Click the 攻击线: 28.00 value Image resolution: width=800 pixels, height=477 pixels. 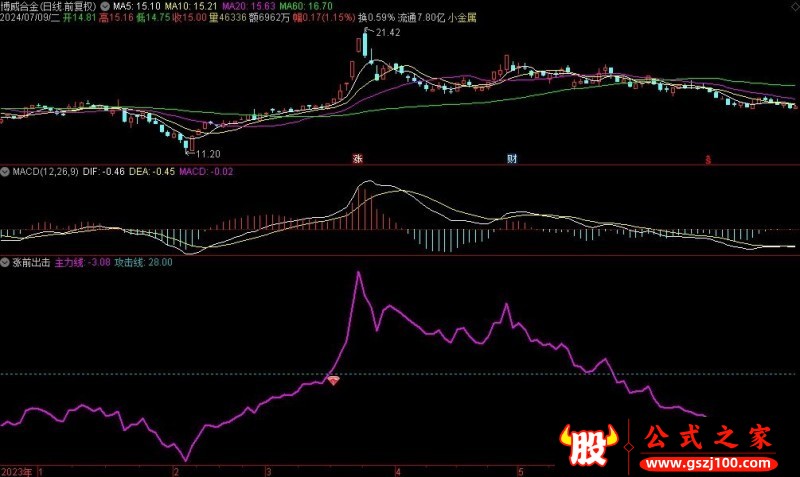pyautogui.click(x=143, y=262)
